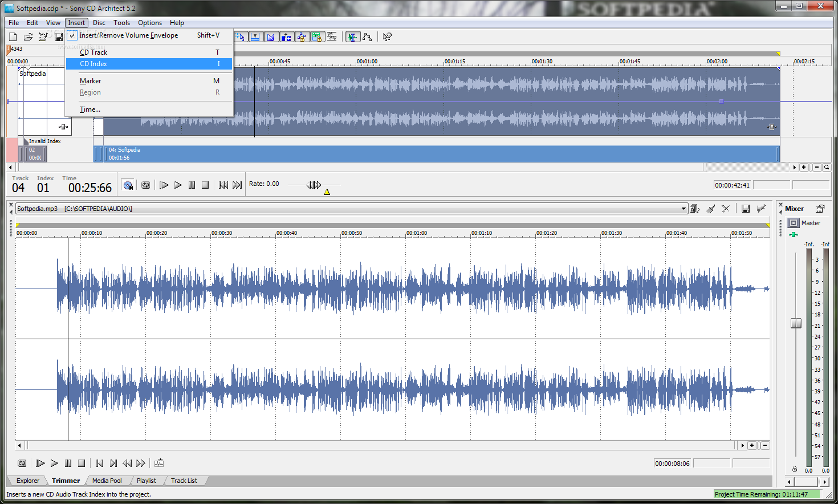Click the Trimmer Save markers floppy icon
This screenshot has width=838, height=504.
[746, 209]
